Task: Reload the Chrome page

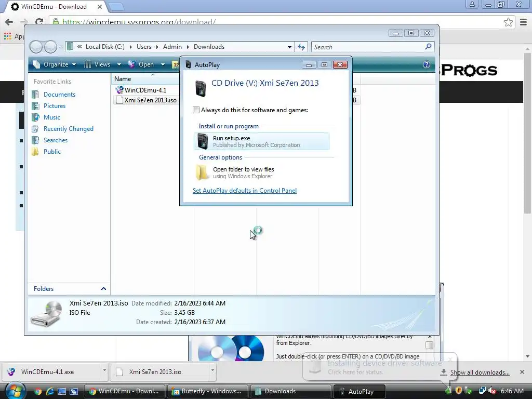Action: pos(39,22)
